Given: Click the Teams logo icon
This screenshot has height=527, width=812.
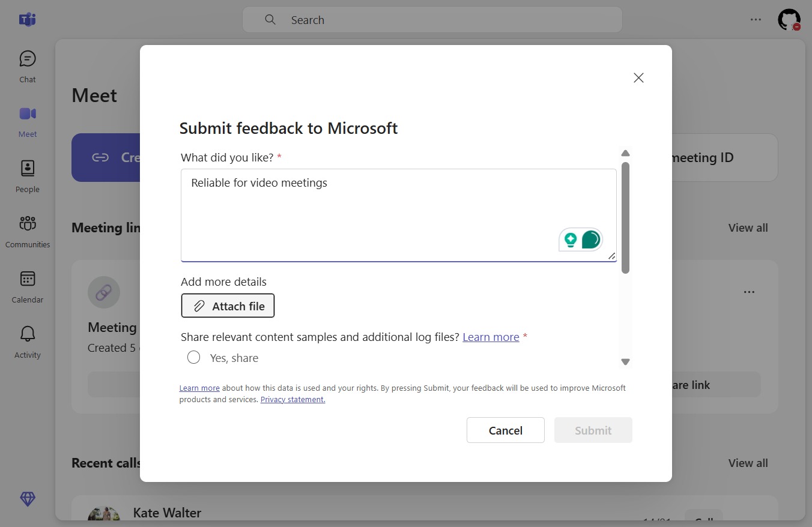Looking at the screenshot, I should click(28, 19).
